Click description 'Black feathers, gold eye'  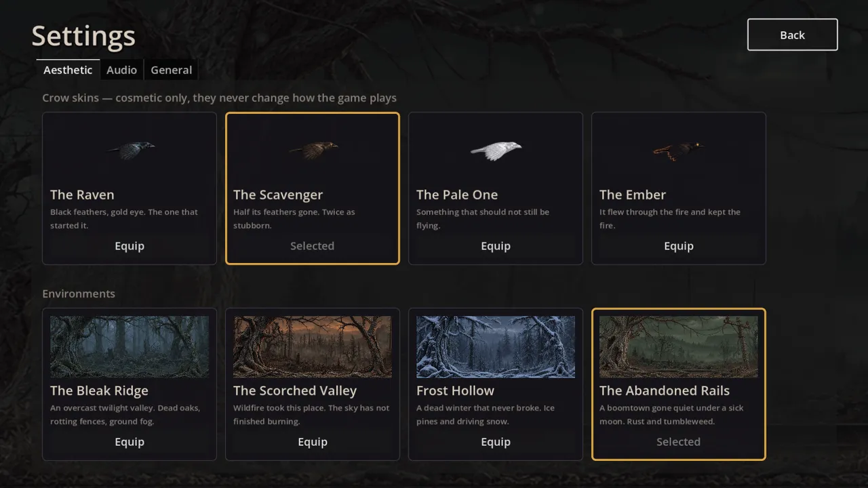coord(124,218)
